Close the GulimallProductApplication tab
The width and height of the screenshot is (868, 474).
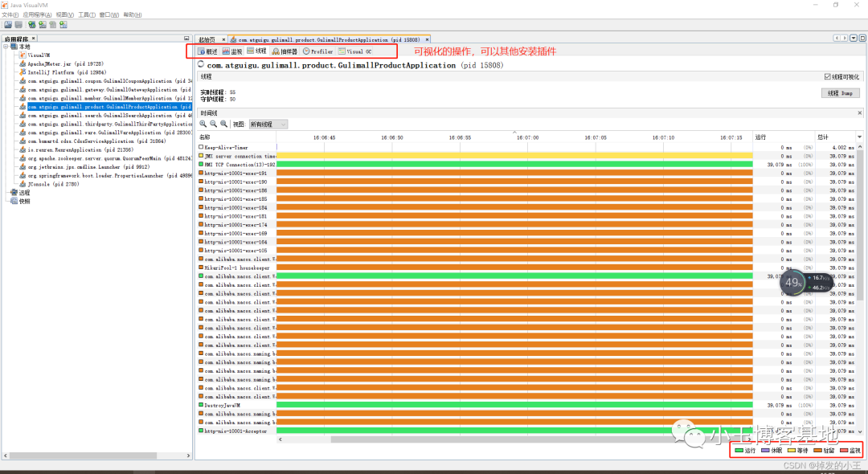[428, 40]
